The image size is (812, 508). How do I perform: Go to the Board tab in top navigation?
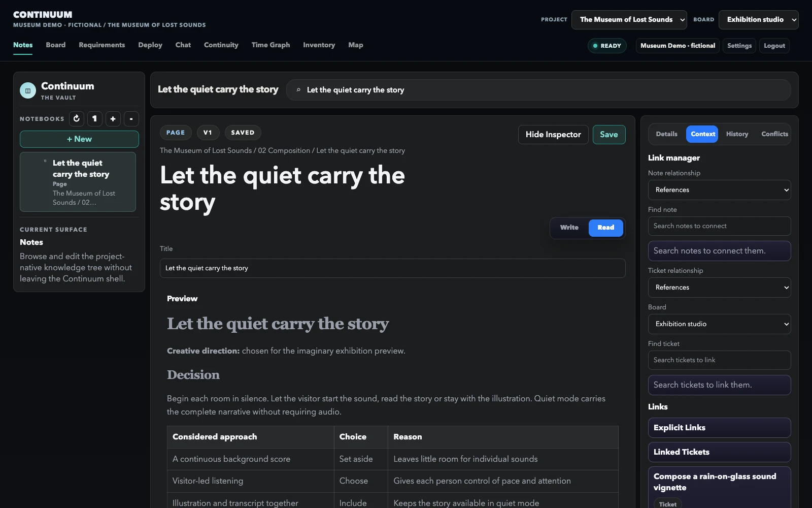pyautogui.click(x=56, y=45)
